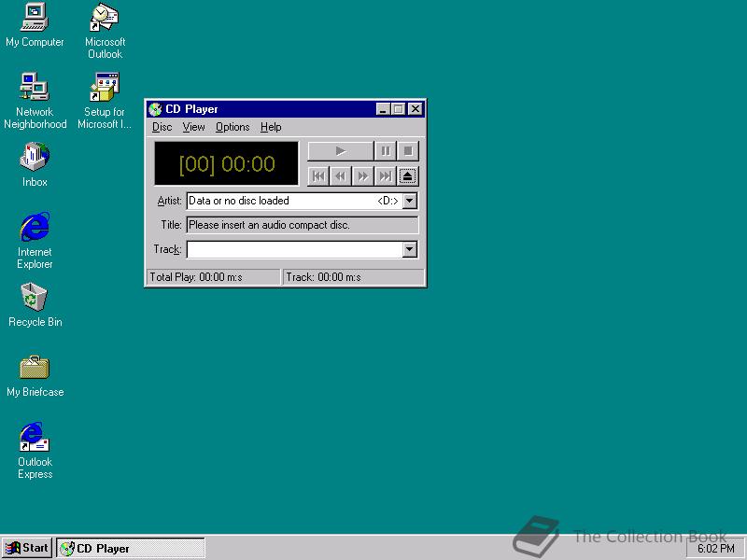Pause playback in CD Player

point(386,151)
